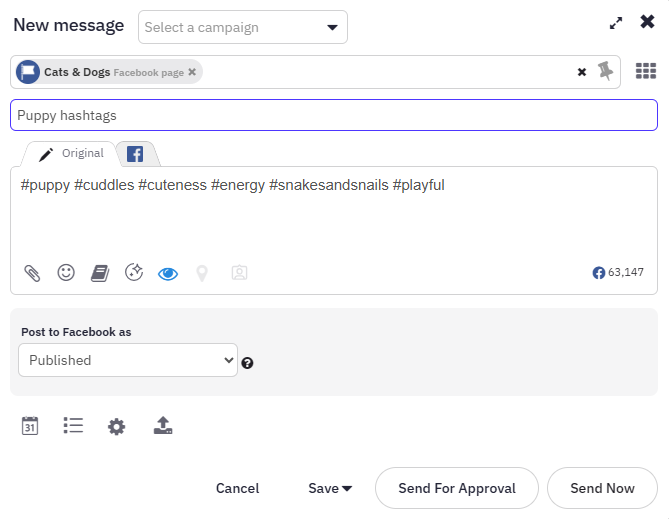The image size is (669, 519).
Task: Click the Send For Approval button
Action: 457,488
